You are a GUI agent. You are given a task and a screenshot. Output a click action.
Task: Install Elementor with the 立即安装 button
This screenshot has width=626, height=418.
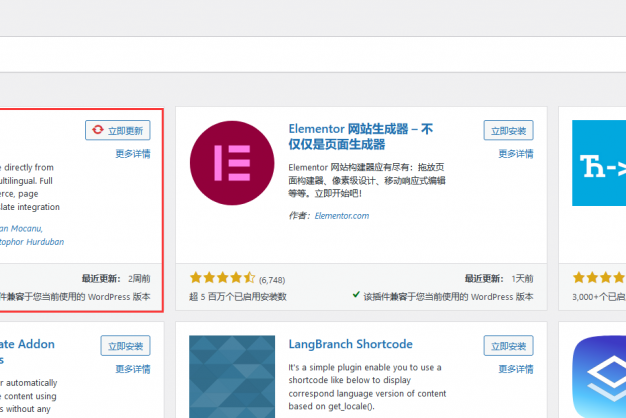508,130
